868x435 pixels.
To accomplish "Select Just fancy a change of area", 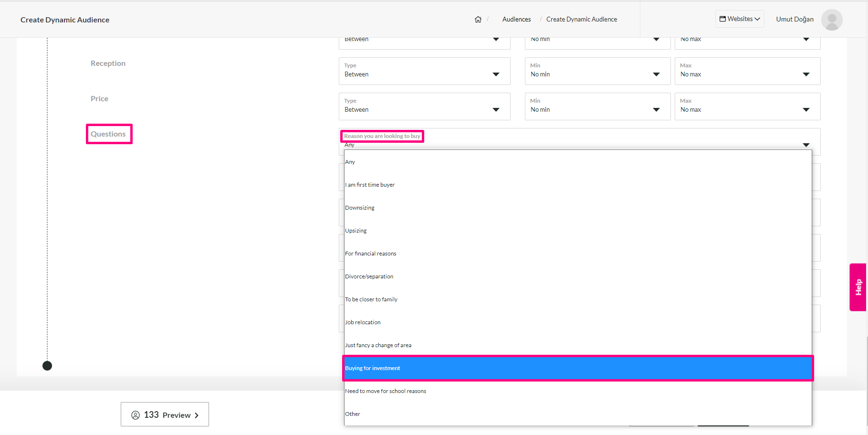I will [x=578, y=345].
